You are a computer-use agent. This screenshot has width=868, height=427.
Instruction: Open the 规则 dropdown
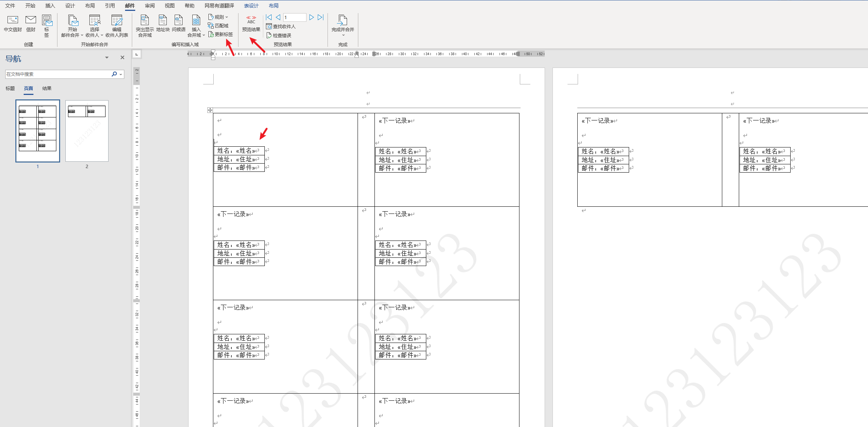218,17
